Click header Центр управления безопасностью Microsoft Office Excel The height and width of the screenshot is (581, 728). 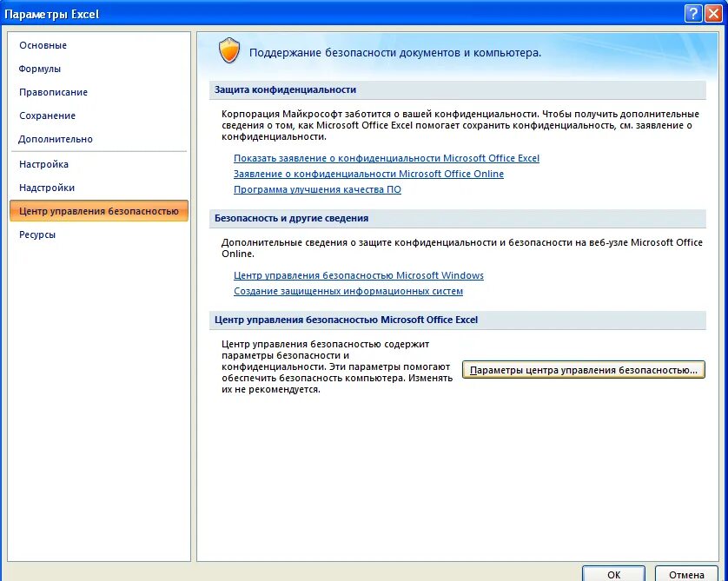click(x=457, y=320)
